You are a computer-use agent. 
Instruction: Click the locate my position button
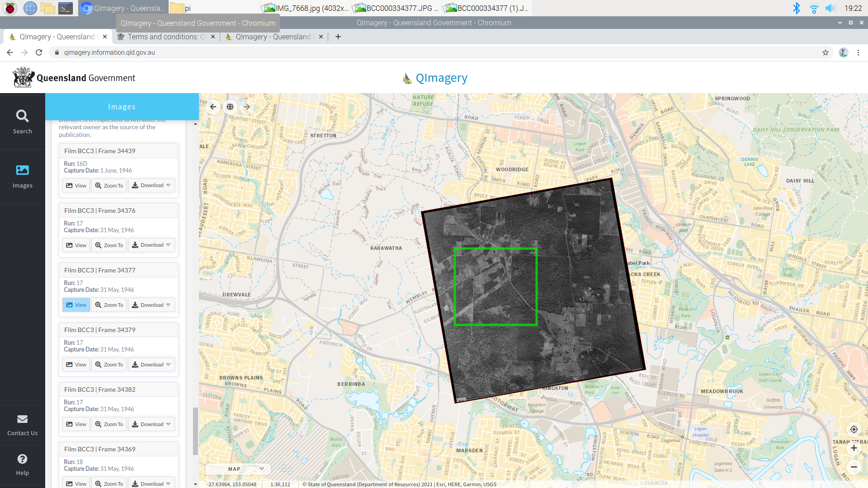point(854,429)
